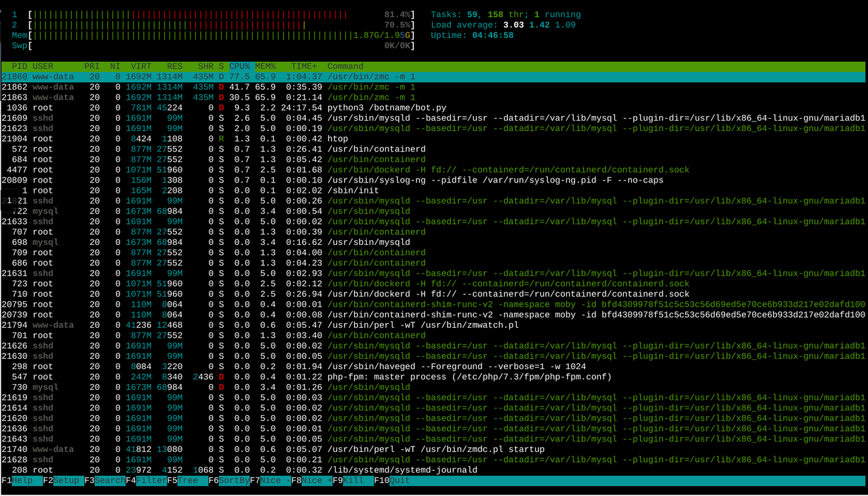Click the Tasks summary line
Viewport: 868px width, 496px height.
(506, 14)
